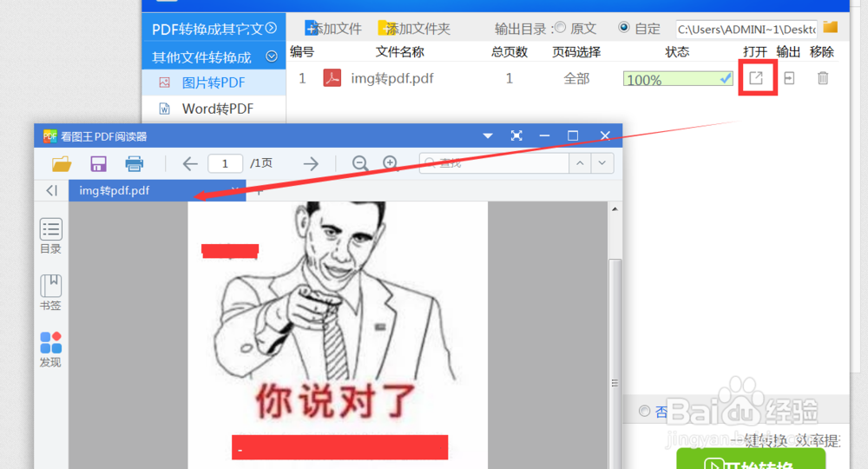Jump to next search result down chevron

click(x=602, y=163)
